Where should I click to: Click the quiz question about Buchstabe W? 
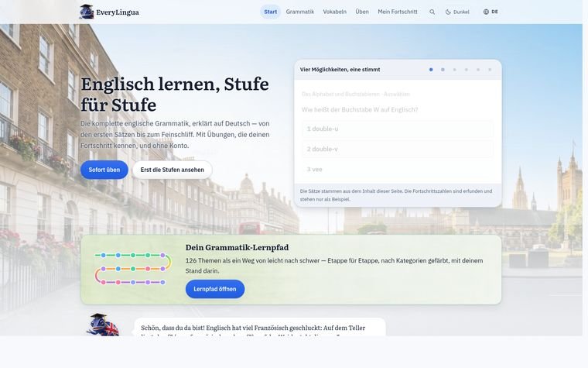[360, 110]
